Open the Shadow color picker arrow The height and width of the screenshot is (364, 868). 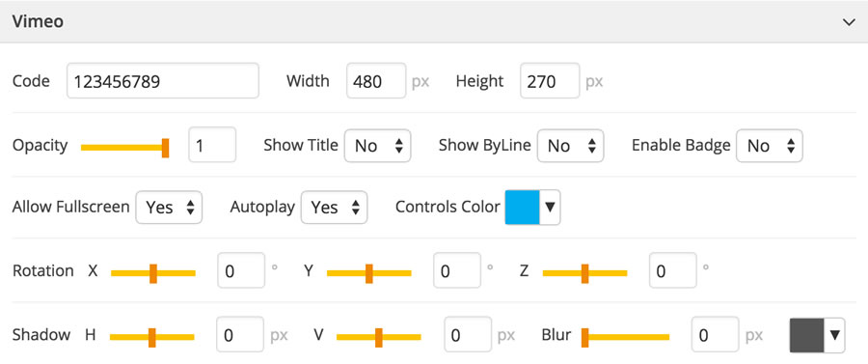point(835,335)
